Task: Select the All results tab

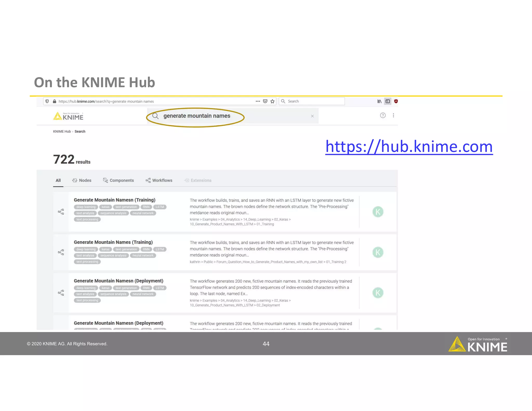Action: pyautogui.click(x=58, y=180)
